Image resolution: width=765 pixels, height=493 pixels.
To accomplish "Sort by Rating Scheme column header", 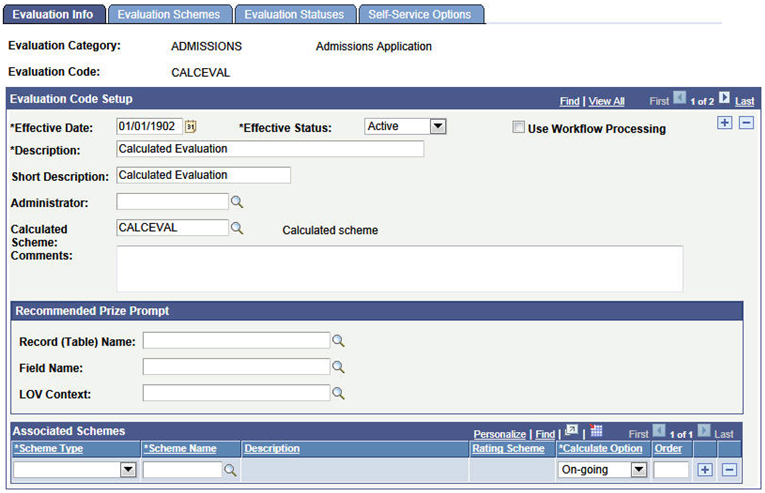I will click(x=508, y=449).
